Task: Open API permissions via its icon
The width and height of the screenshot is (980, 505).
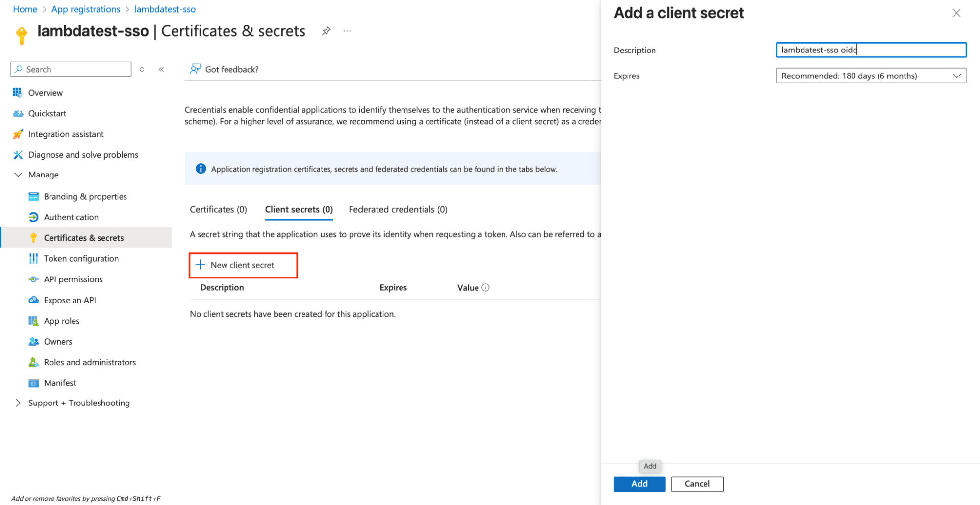Action: tap(33, 279)
